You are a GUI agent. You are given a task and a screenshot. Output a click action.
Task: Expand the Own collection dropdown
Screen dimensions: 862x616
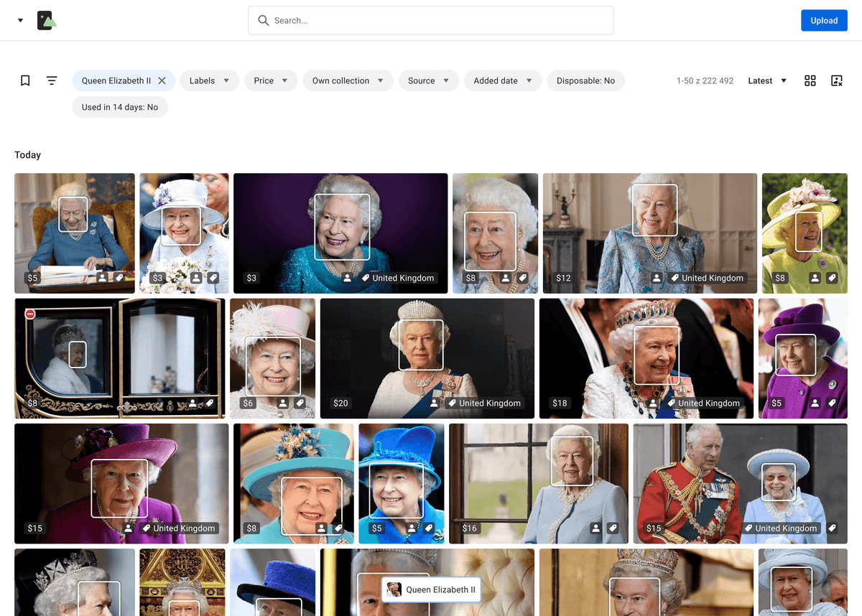[x=348, y=80]
